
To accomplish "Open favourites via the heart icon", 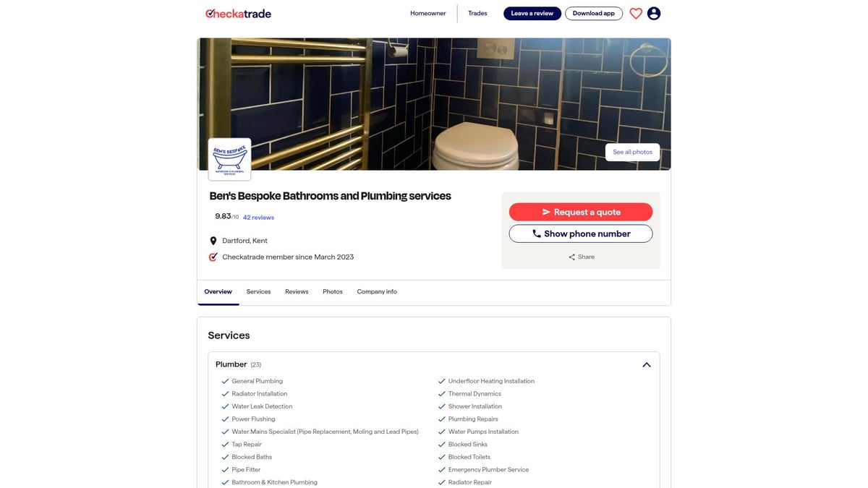I will 636,13.
